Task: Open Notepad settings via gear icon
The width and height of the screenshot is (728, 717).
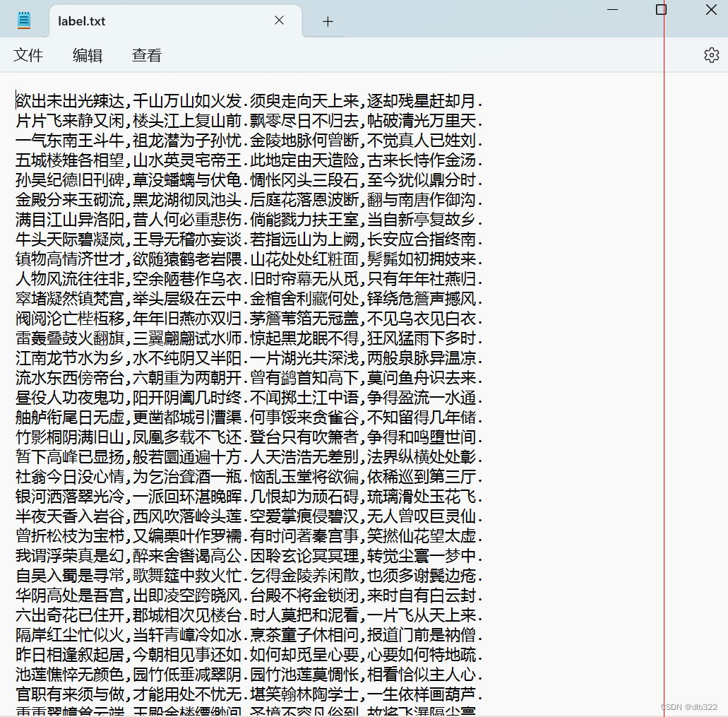Action: pos(711,54)
